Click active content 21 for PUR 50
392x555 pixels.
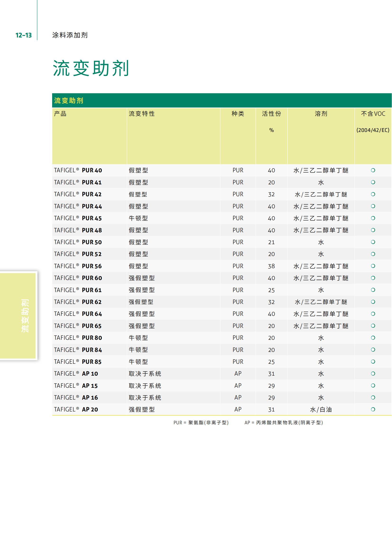(272, 242)
